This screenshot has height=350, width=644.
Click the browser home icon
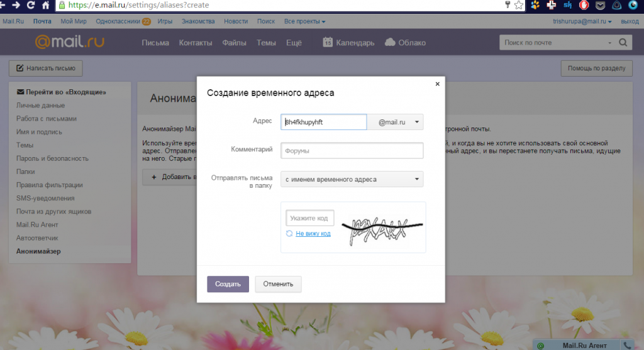tap(46, 5)
